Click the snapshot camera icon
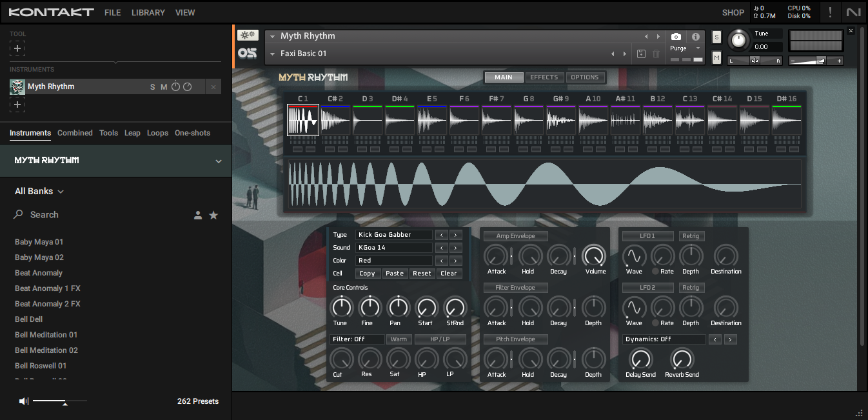Viewport: 868px width, 420px height. click(x=676, y=37)
